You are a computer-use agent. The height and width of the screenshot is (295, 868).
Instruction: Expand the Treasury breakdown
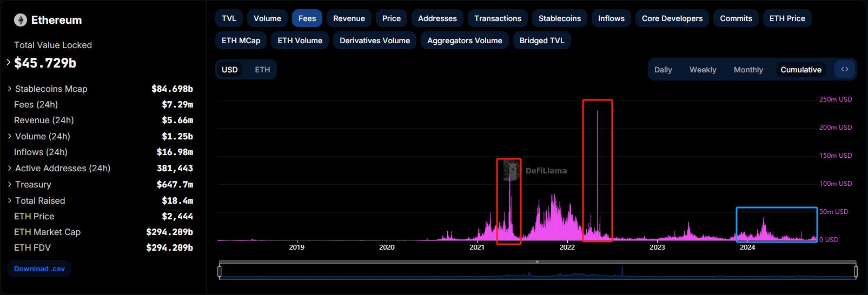tap(10, 184)
